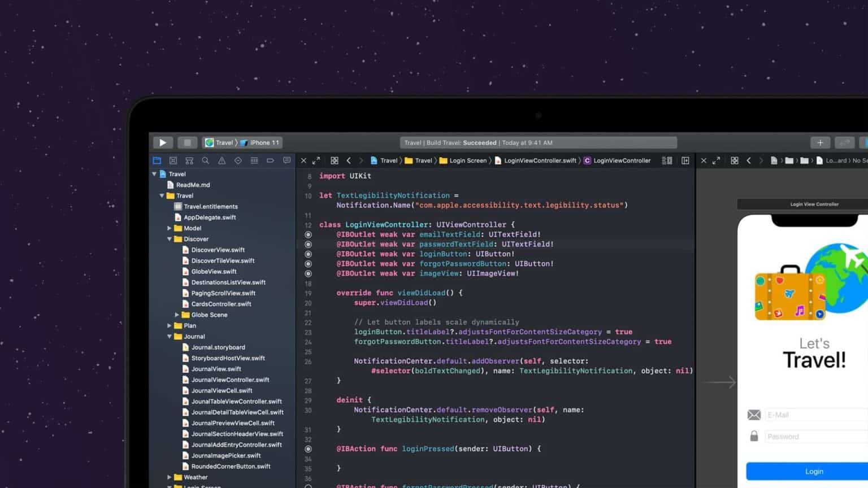Open the Find navigator magnifier icon
The height and width of the screenshot is (488, 868).
click(x=206, y=161)
